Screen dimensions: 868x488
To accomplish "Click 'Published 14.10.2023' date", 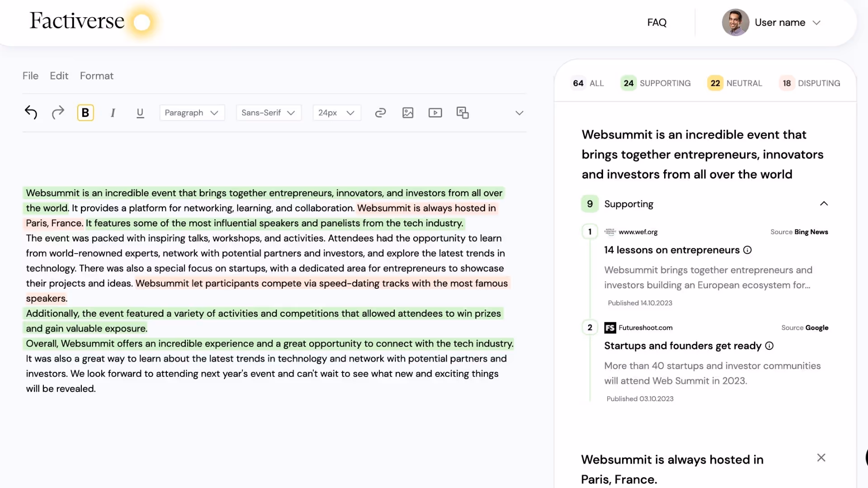I will coord(640,303).
